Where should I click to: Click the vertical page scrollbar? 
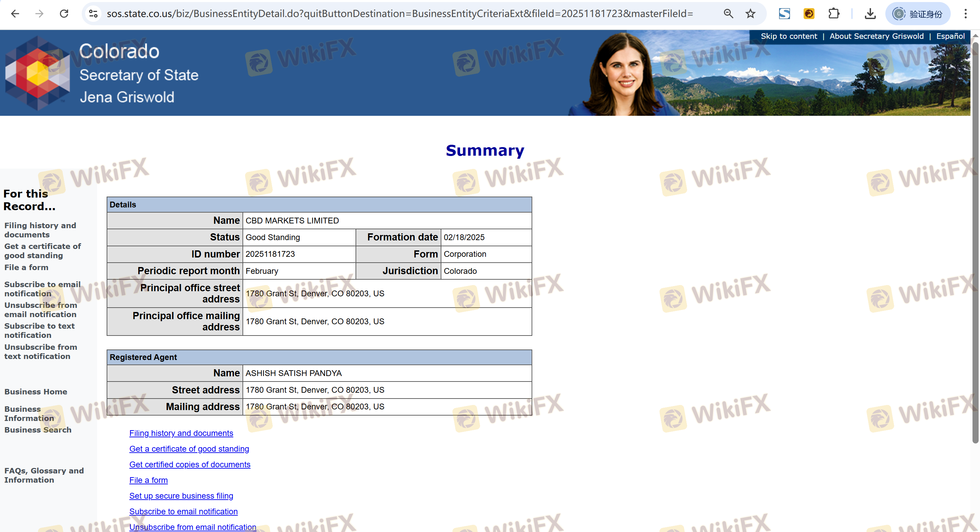pyautogui.click(x=975, y=244)
